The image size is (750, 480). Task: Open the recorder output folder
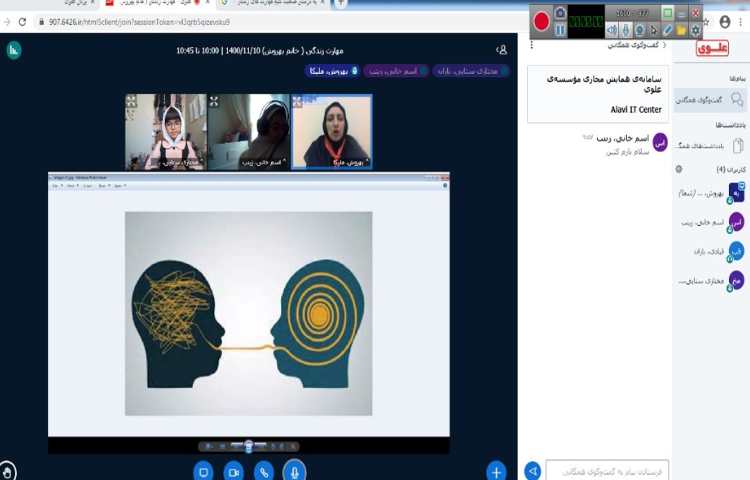coord(682,30)
